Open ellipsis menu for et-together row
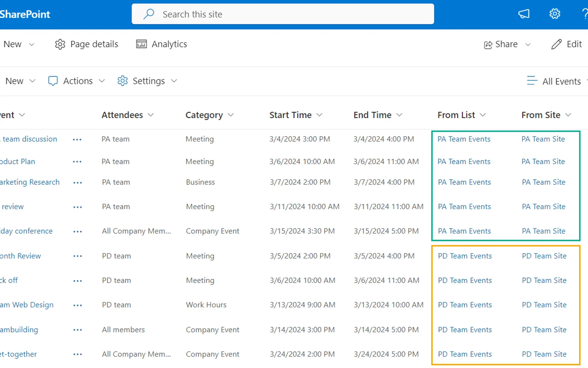Viewport: 588px width, 368px height. 78,355
